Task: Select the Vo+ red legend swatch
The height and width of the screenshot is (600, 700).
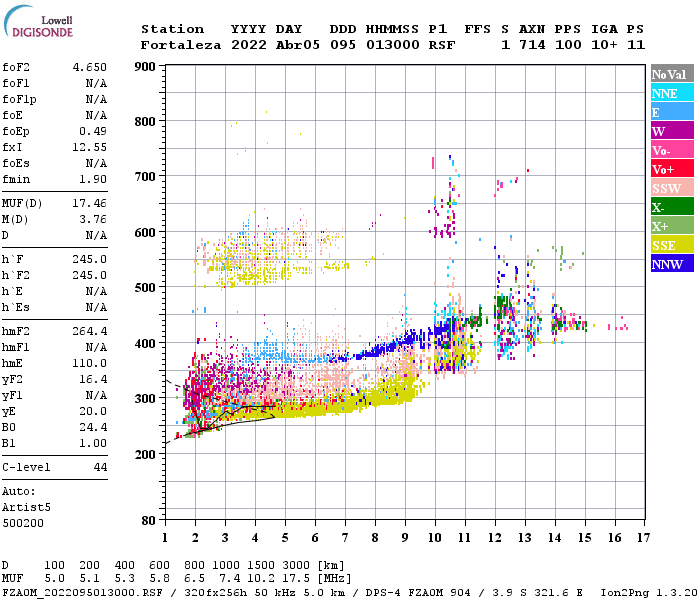Action: [x=672, y=169]
